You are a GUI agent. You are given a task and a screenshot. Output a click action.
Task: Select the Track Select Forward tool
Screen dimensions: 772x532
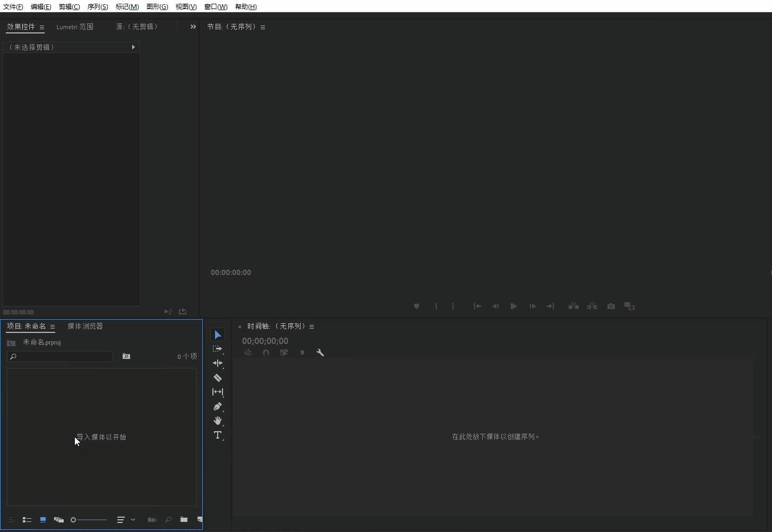[x=218, y=349]
